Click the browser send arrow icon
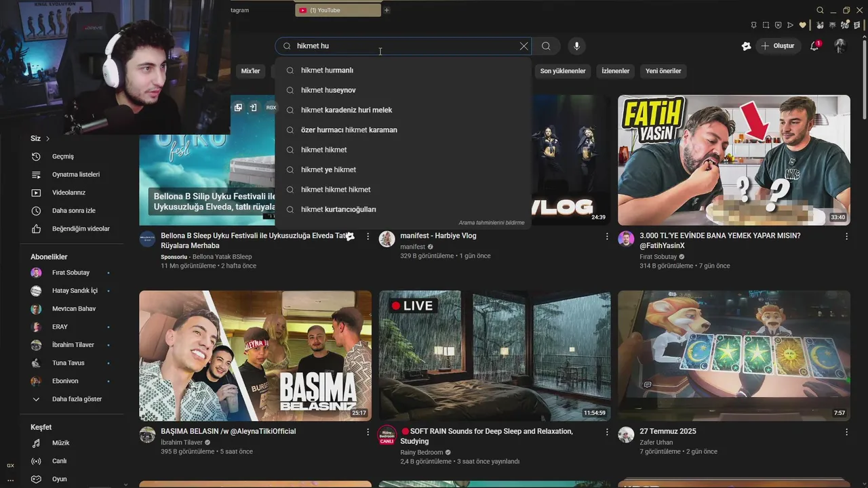Viewport: 868px width, 488px height. pos(790,25)
